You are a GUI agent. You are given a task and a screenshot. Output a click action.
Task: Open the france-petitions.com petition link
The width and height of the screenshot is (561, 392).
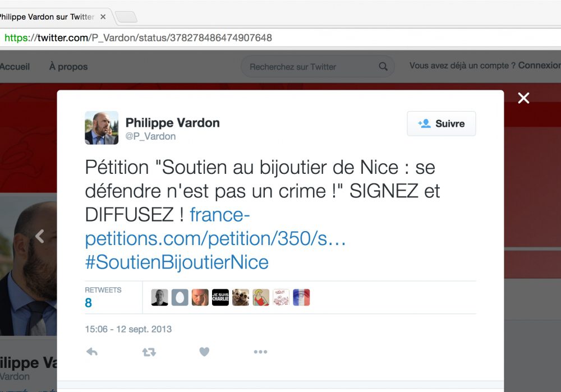tap(215, 227)
